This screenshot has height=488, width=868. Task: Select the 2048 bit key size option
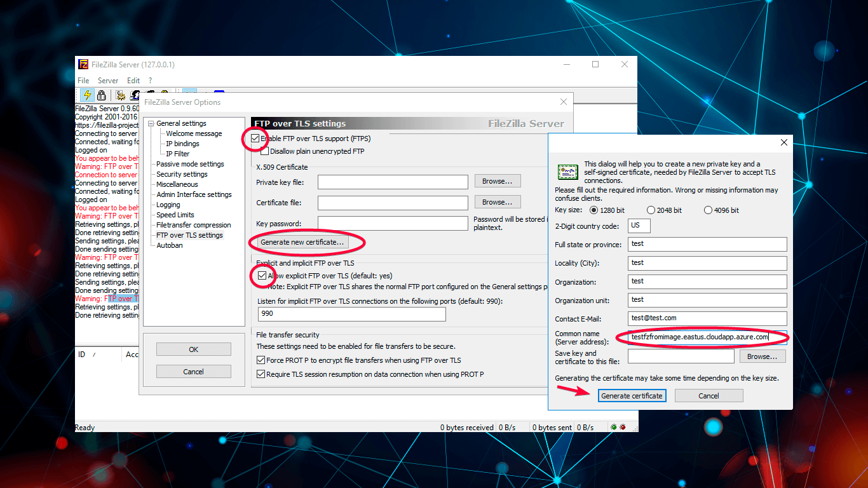click(651, 210)
